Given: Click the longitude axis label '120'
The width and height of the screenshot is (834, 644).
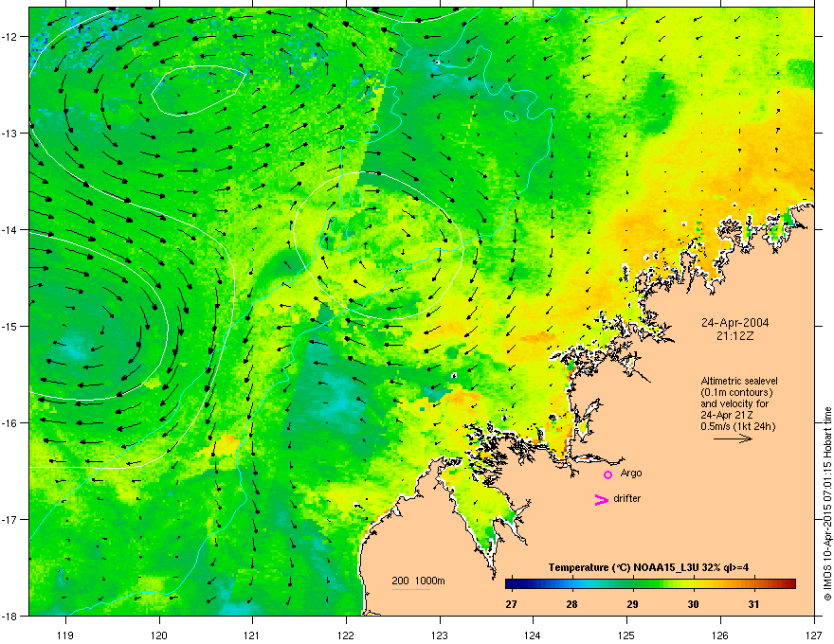Looking at the screenshot, I should pyautogui.click(x=159, y=635).
